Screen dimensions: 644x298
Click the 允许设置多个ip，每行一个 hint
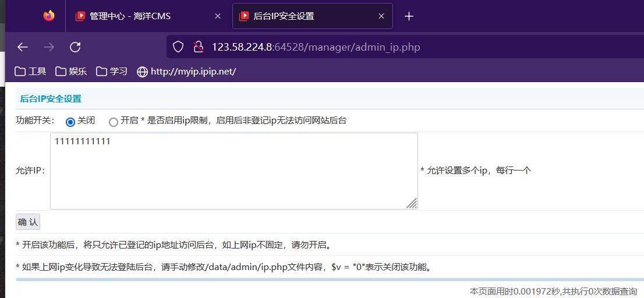[476, 171]
